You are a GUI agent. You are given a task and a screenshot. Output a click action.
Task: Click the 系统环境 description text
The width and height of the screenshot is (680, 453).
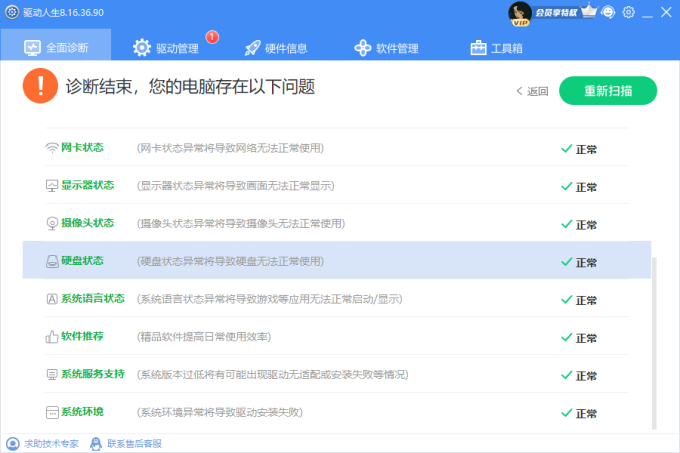click(x=219, y=412)
